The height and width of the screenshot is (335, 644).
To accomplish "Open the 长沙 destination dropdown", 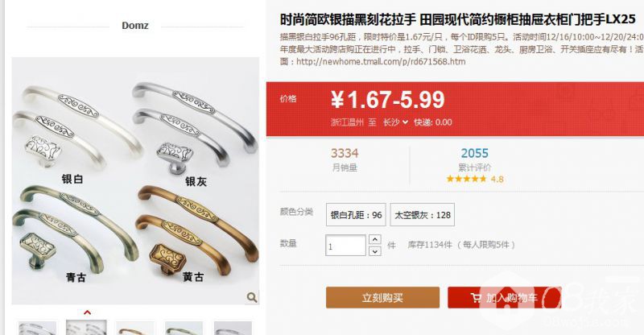I will click(395, 122).
